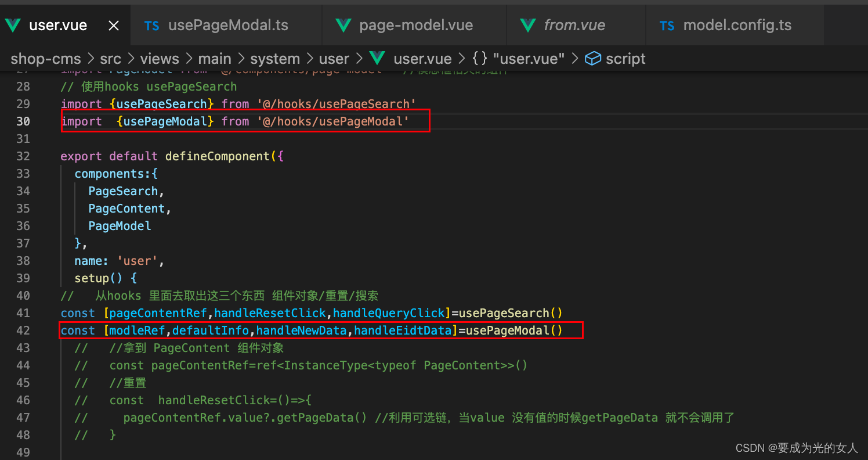The image size is (868, 460).
Task: Open the src breadcrumb dropdown
Action: 110,58
